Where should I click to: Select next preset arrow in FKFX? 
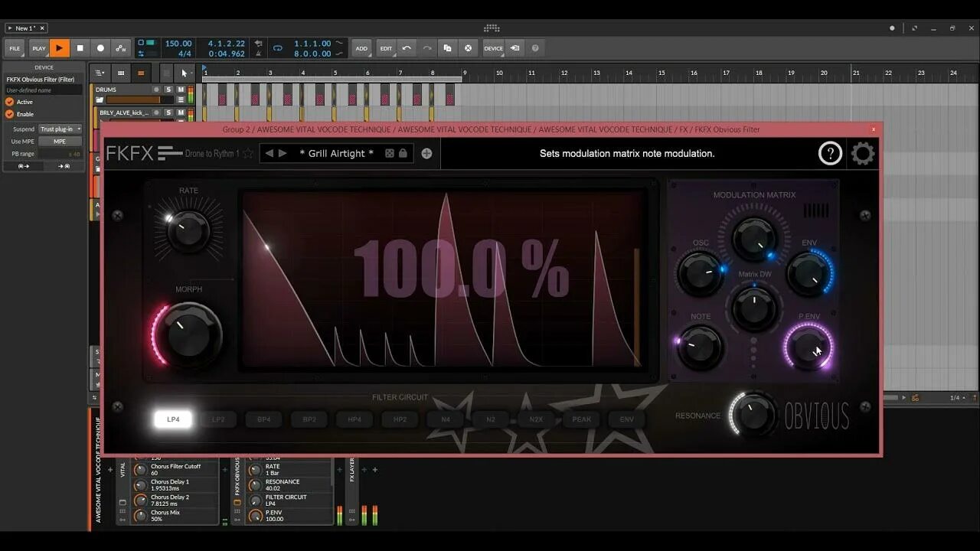[x=283, y=153]
